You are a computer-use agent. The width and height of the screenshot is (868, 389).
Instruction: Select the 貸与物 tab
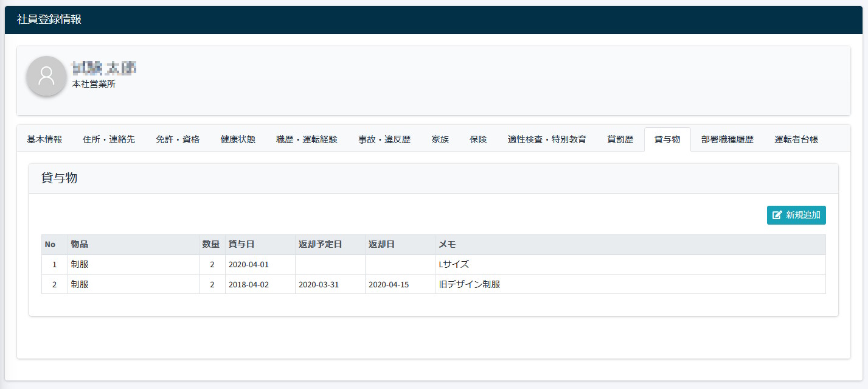tap(667, 139)
